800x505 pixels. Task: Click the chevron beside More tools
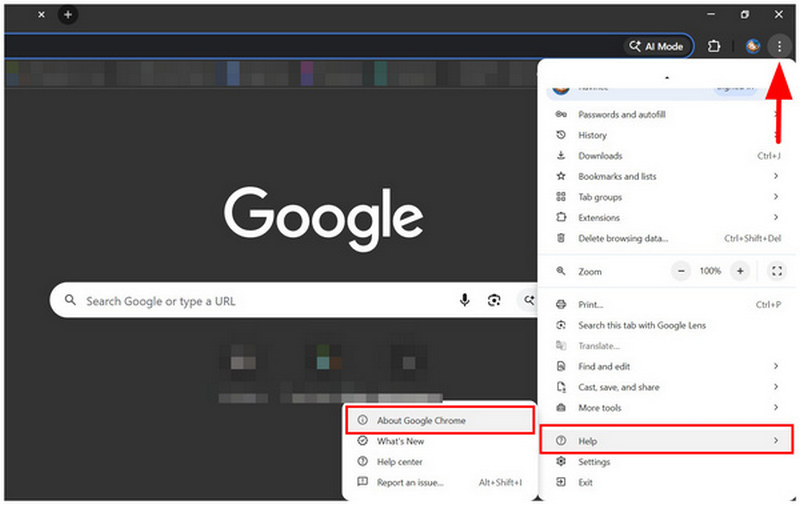[776, 407]
